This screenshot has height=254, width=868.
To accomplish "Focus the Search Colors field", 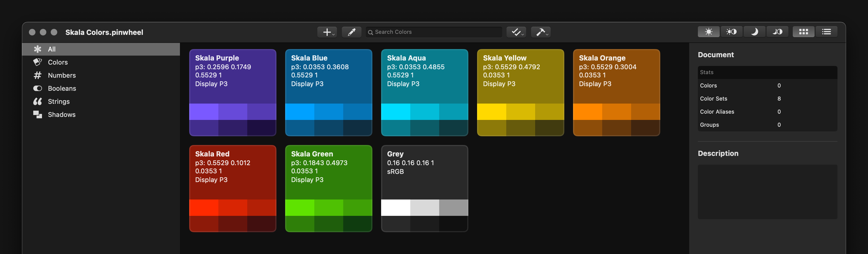I will pos(434,32).
